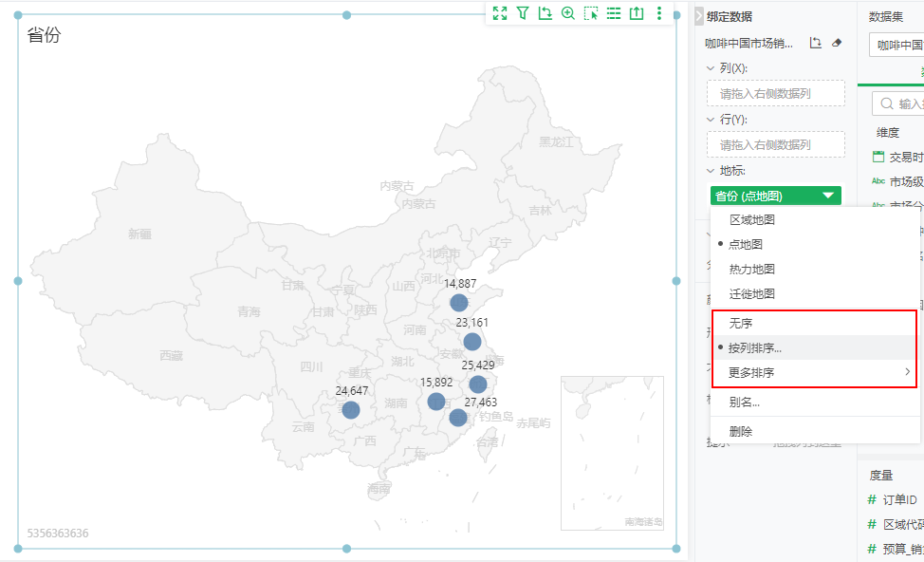The height and width of the screenshot is (562, 924).
Task: Choose 迁徙地图 from the map type menu
Action: coord(749,293)
